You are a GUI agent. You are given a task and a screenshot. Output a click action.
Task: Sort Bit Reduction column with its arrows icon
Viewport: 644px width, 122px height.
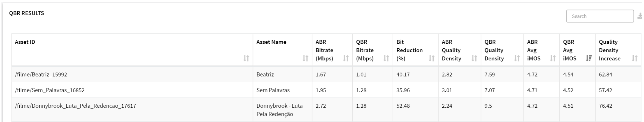pos(432,58)
